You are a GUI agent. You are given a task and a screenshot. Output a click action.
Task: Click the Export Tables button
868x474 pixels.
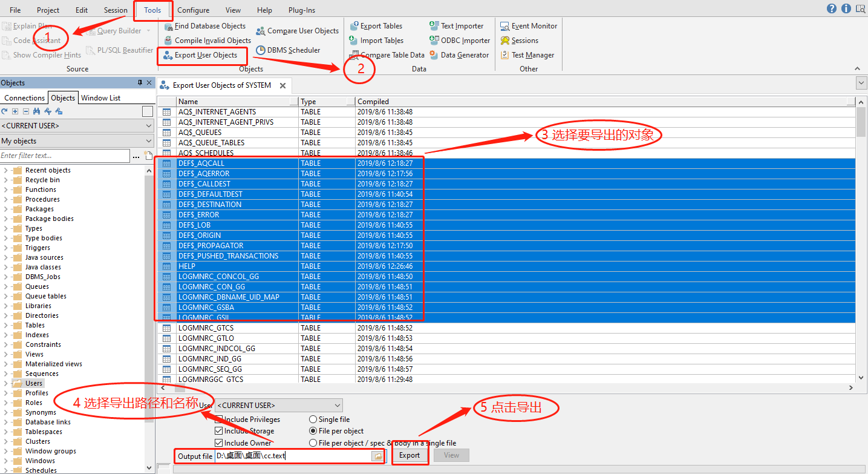[380, 26]
